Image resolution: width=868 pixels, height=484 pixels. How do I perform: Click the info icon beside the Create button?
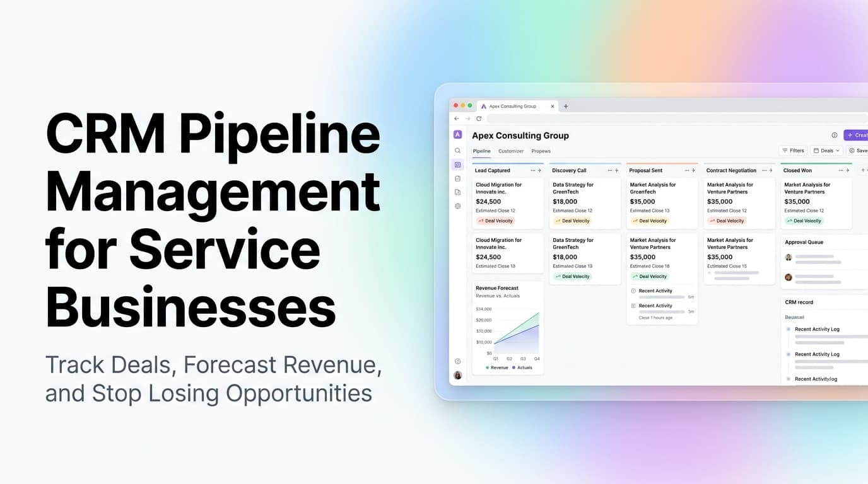pos(835,135)
